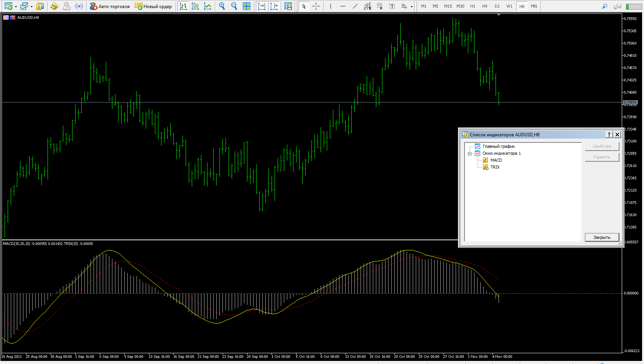
Task: Select TRIX in the indicator list
Action: pyautogui.click(x=495, y=167)
